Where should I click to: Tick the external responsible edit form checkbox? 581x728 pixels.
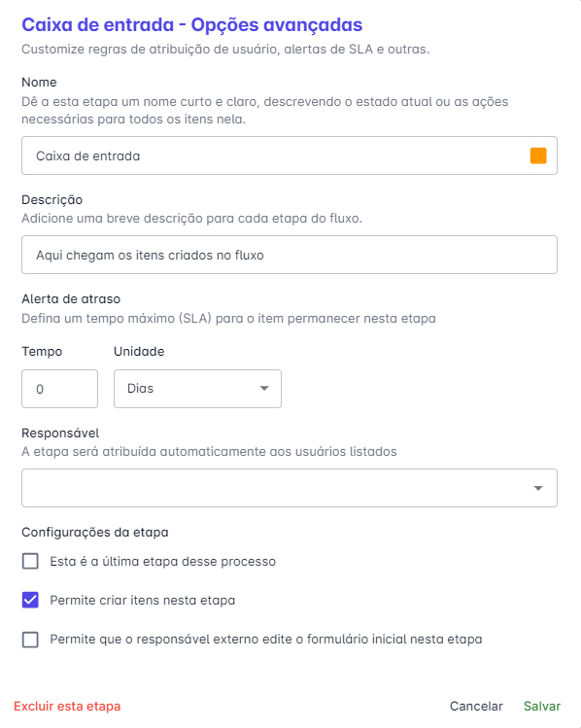click(31, 639)
